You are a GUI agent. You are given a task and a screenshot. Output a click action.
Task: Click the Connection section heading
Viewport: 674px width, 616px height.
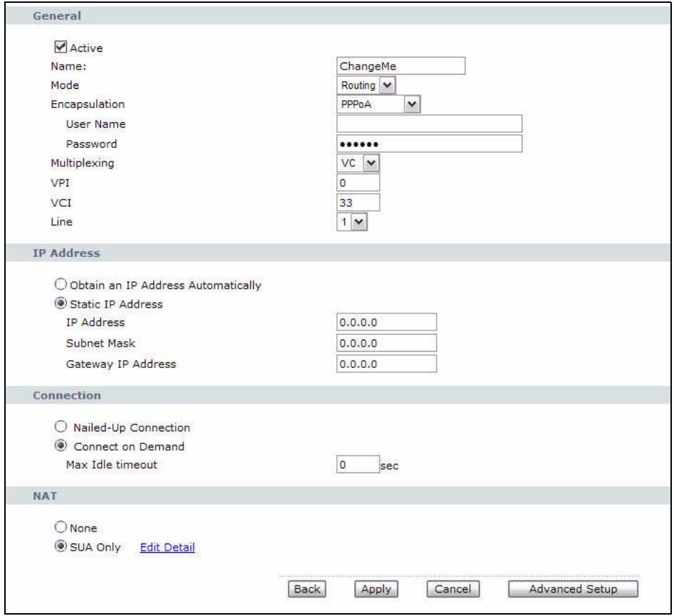click(67, 396)
